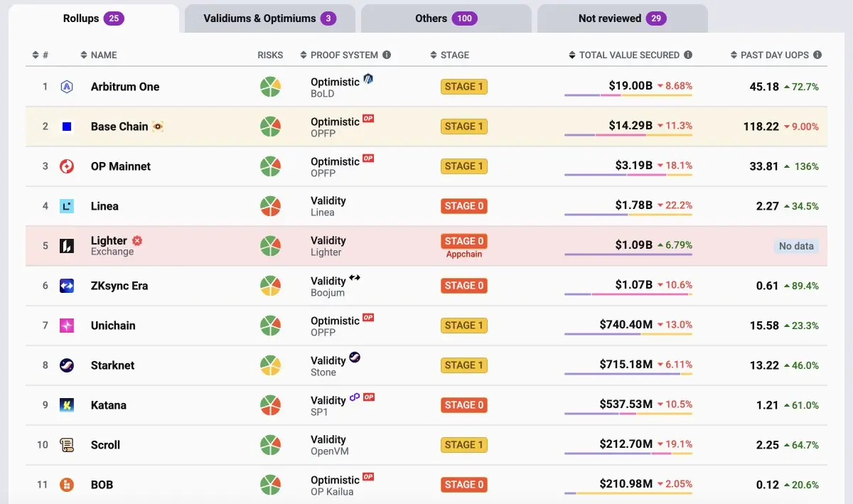Click the red warning badge beside Lighter
The width and height of the screenshot is (853, 504).
click(x=137, y=241)
